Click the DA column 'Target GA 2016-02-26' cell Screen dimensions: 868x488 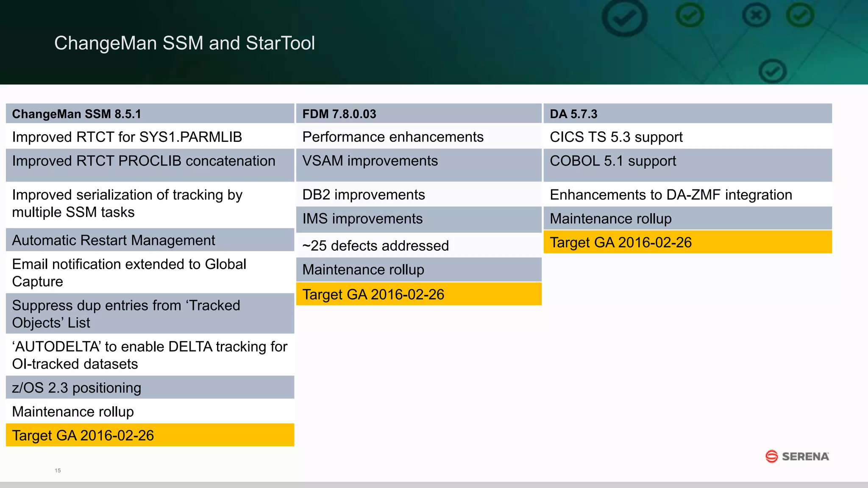click(687, 242)
